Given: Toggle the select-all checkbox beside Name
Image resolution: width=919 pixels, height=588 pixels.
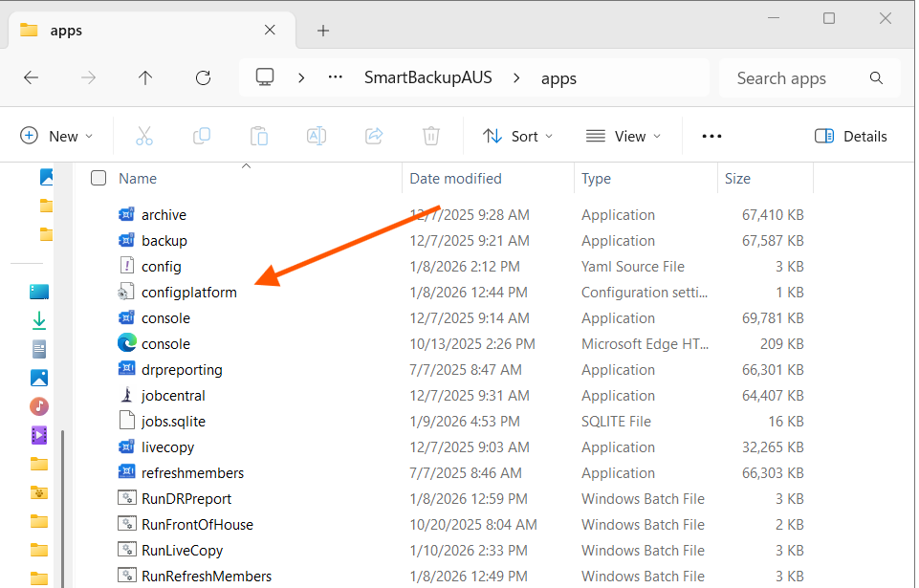Looking at the screenshot, I should pos(98,178).
